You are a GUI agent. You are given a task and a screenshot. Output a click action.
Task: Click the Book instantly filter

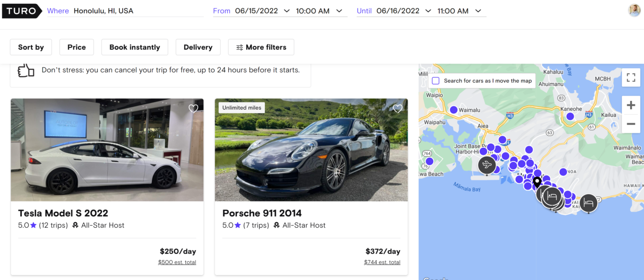click(x=135, y=47)
